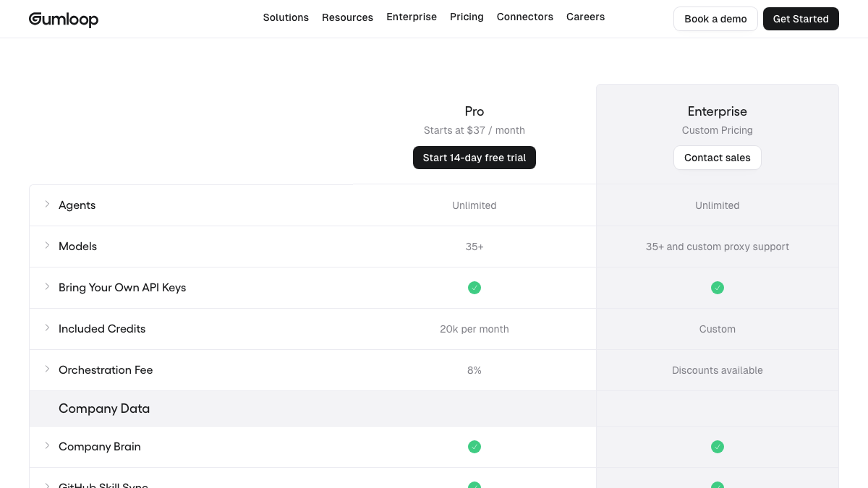Click 'Starts at $37 / month' text
The image size is (868, 488).
pos(475,131)
